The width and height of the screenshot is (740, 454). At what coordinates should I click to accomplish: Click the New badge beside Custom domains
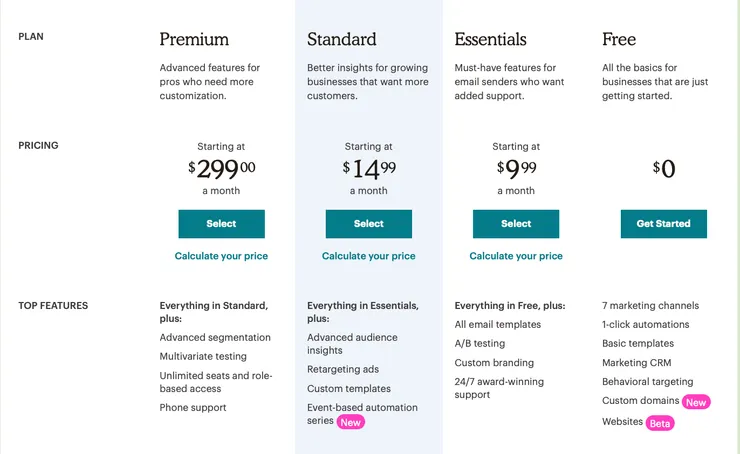point(696,402)
